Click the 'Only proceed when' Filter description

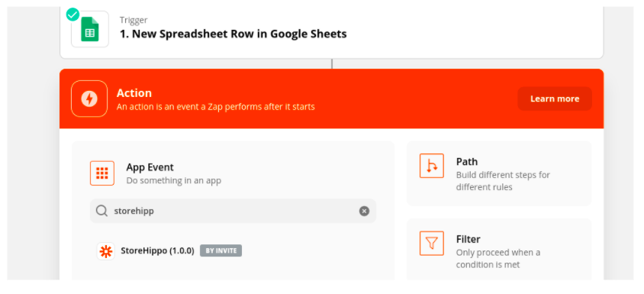point(498,258)
